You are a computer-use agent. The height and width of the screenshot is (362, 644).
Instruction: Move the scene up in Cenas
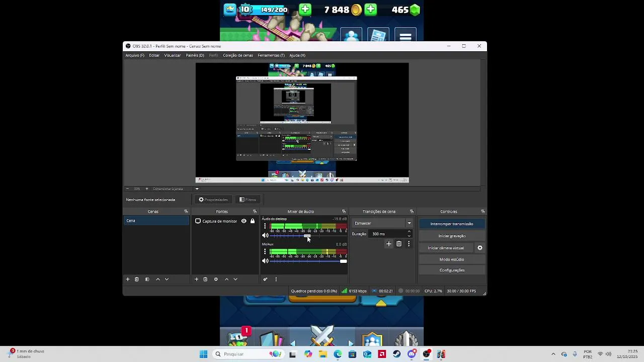(x=158, y=279)
